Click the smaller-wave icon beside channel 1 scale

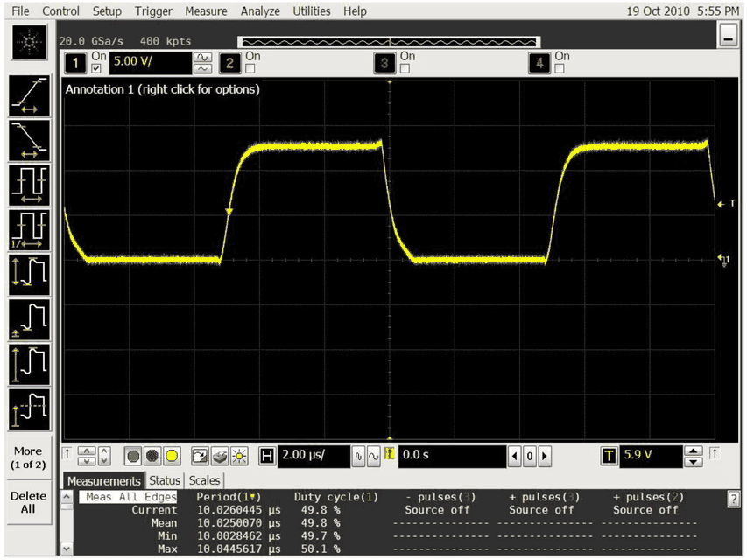point(202,69)
